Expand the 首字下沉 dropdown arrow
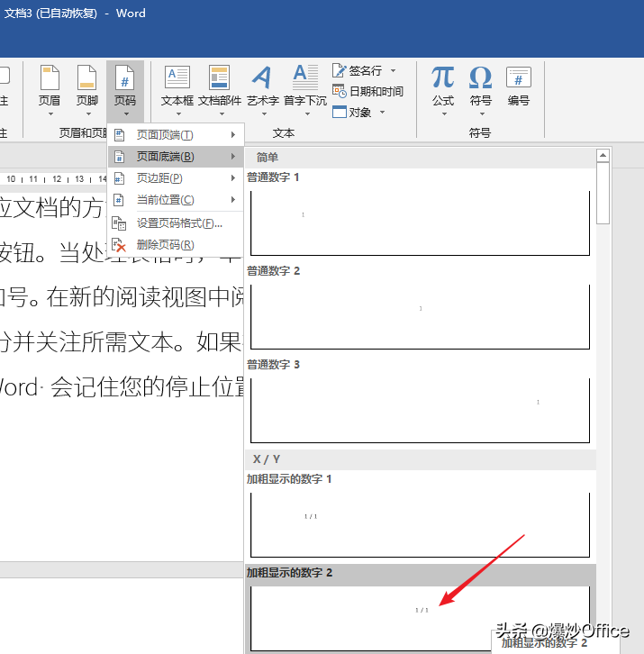The width and height of the screenshot is (644, 654). [x=307, y=114]
